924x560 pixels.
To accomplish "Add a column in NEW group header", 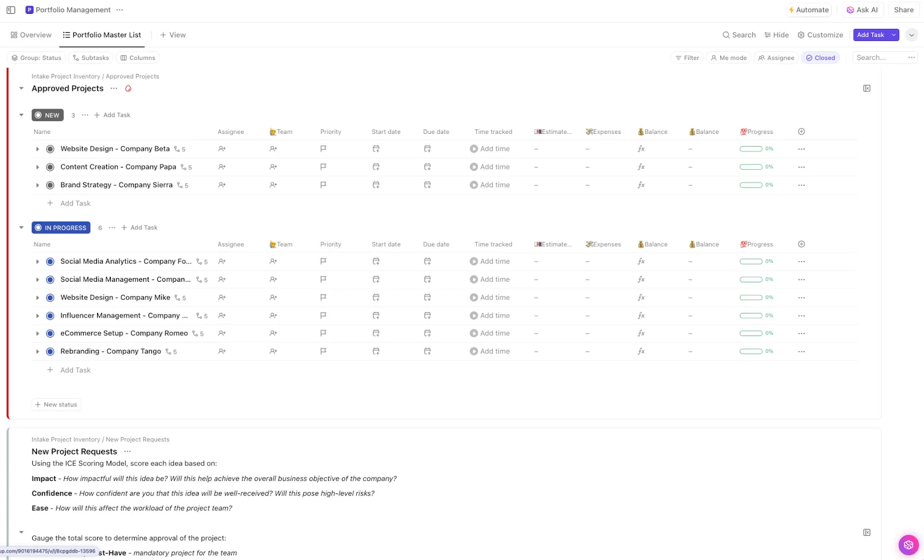I will (x=802, y=132).
